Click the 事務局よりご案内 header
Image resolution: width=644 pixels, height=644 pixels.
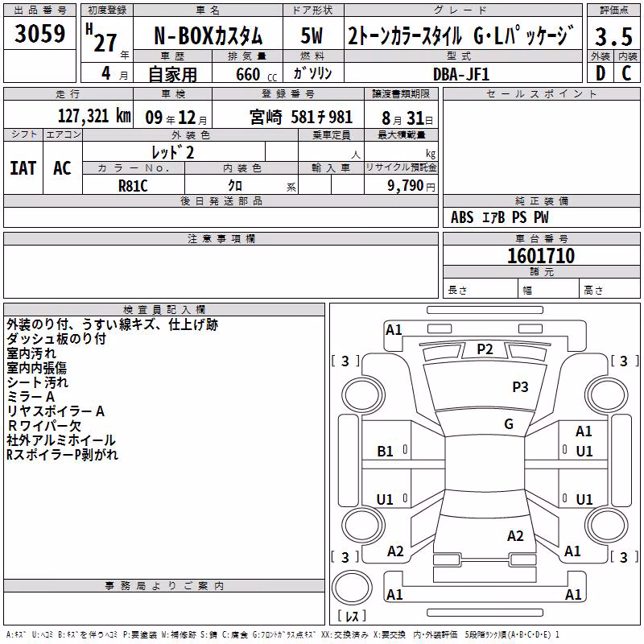coord(164,586)
